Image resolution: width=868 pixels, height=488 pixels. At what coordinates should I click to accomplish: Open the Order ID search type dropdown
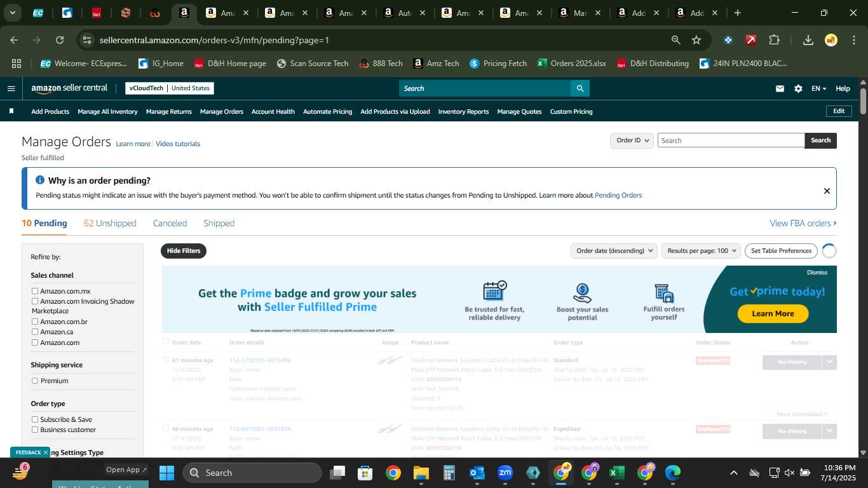(632, 140)
